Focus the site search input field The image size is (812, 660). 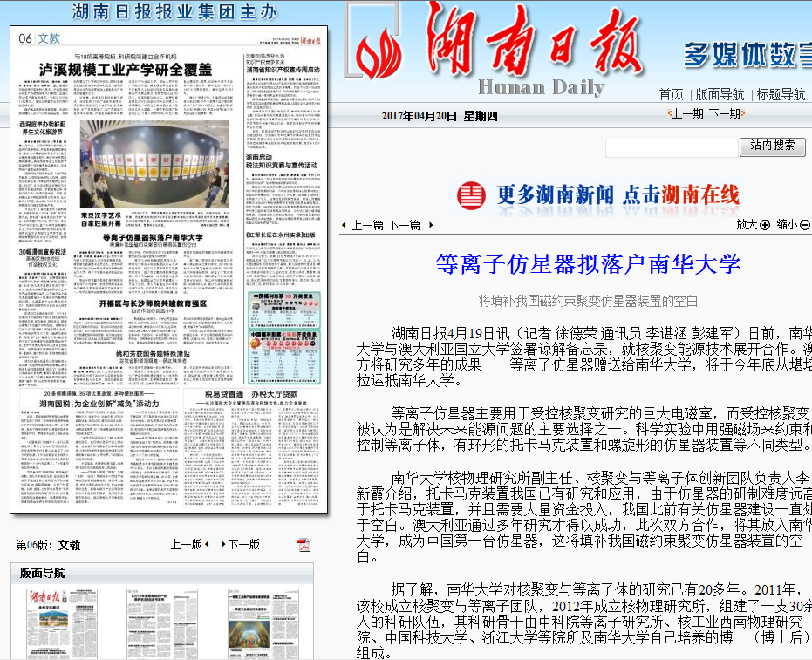tap(672, 148)
